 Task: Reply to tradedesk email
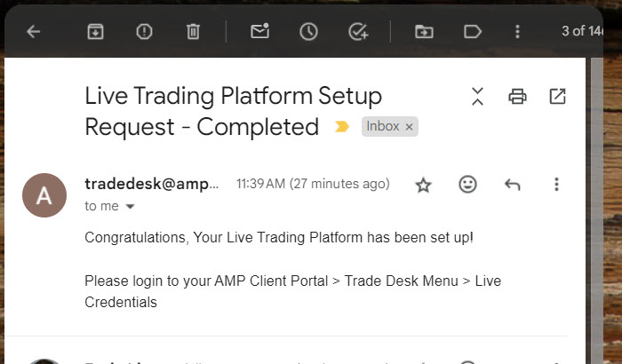512,185
